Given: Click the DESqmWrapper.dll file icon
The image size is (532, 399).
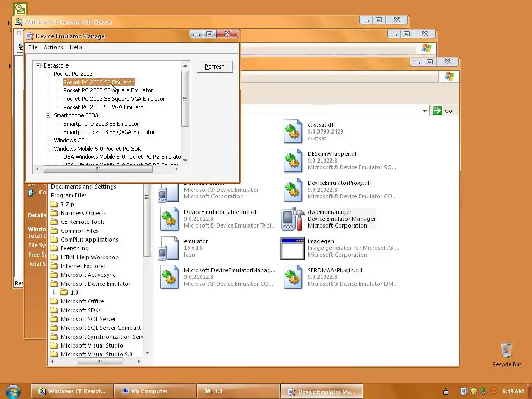Looking at the screenshot, I should pyautogui.click(x=293, y=161).
